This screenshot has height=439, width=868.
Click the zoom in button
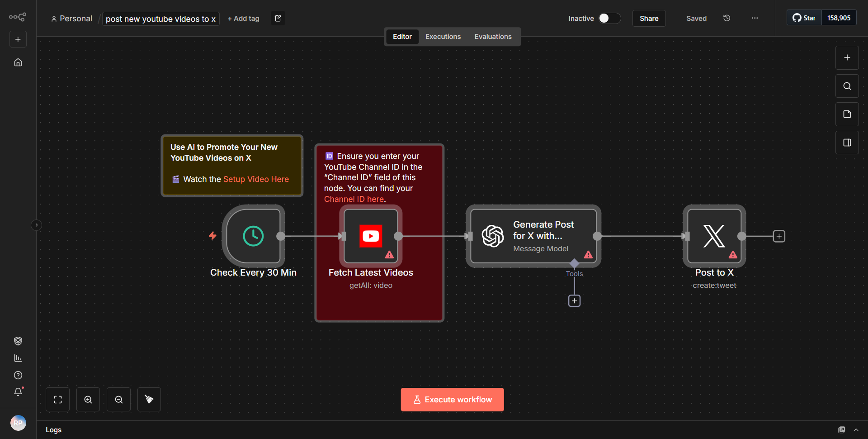click(x=88, y=400)
